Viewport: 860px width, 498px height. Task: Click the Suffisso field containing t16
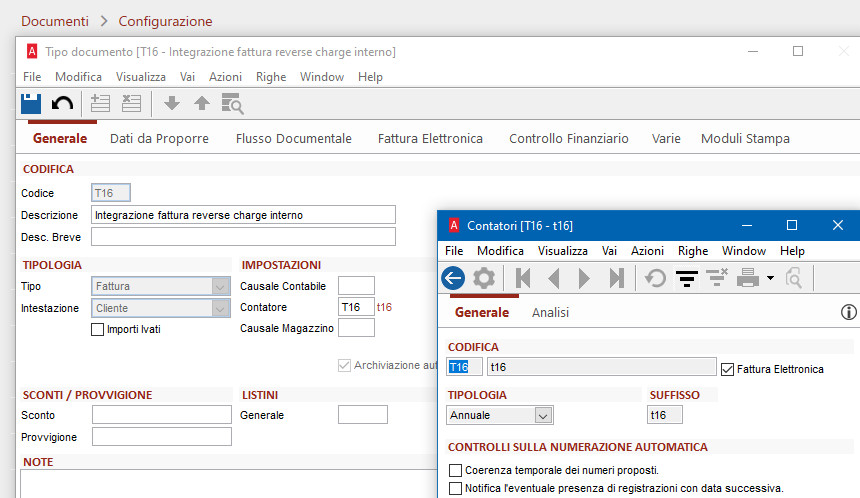coord(665,415)
